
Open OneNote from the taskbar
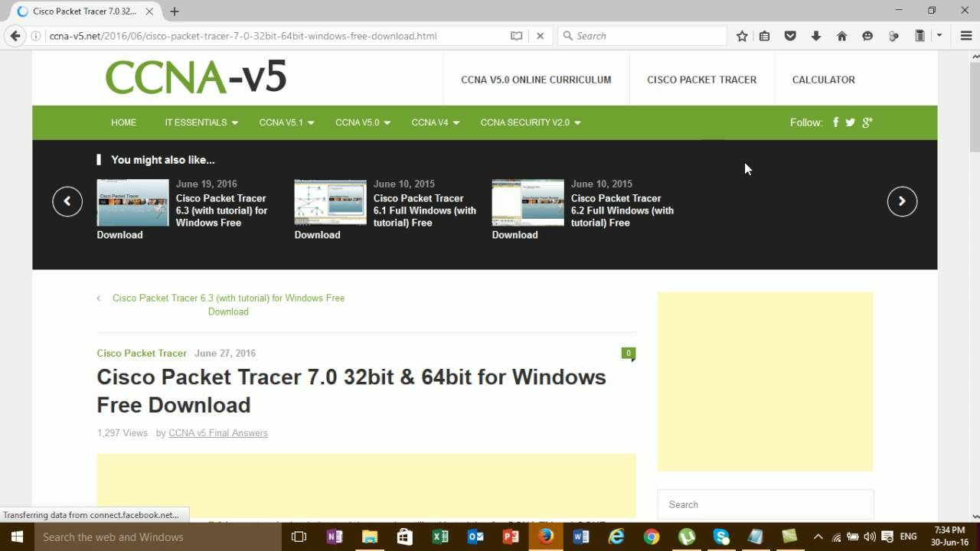[x=335, y=536]
